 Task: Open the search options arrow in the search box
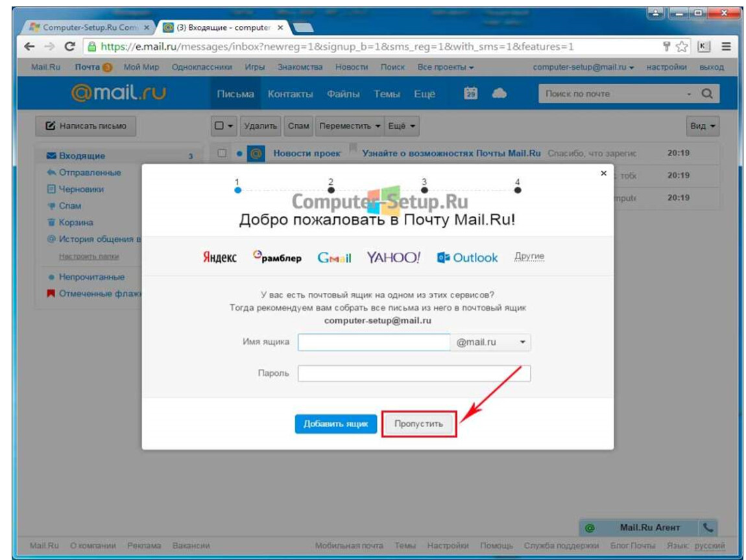pos(689,94)
